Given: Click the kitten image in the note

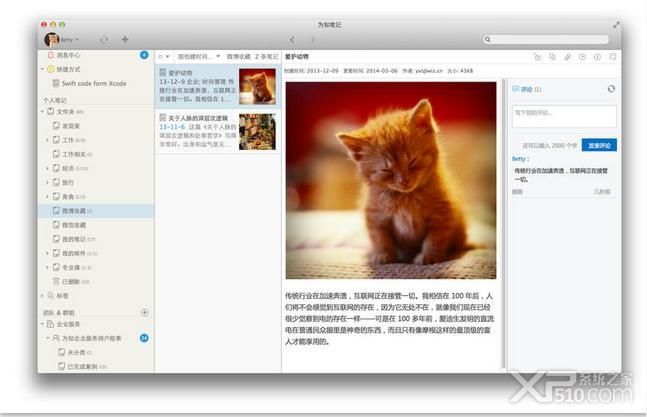Looking at the screenshot, I should coord(391,180).
